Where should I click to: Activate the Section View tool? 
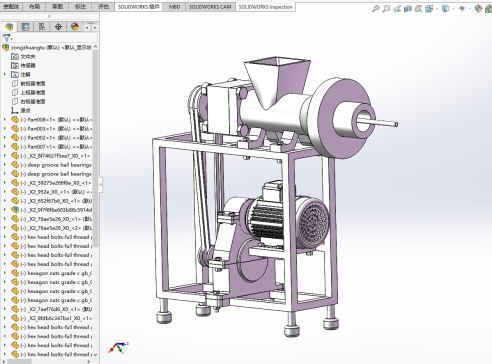[408, 9]
